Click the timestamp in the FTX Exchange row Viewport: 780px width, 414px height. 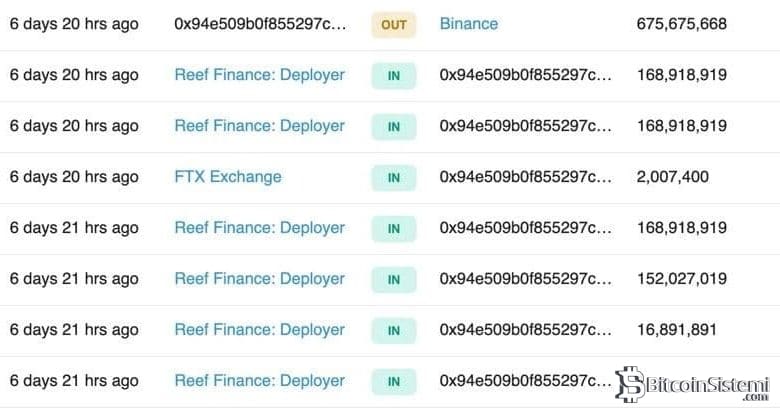point(74,177)
